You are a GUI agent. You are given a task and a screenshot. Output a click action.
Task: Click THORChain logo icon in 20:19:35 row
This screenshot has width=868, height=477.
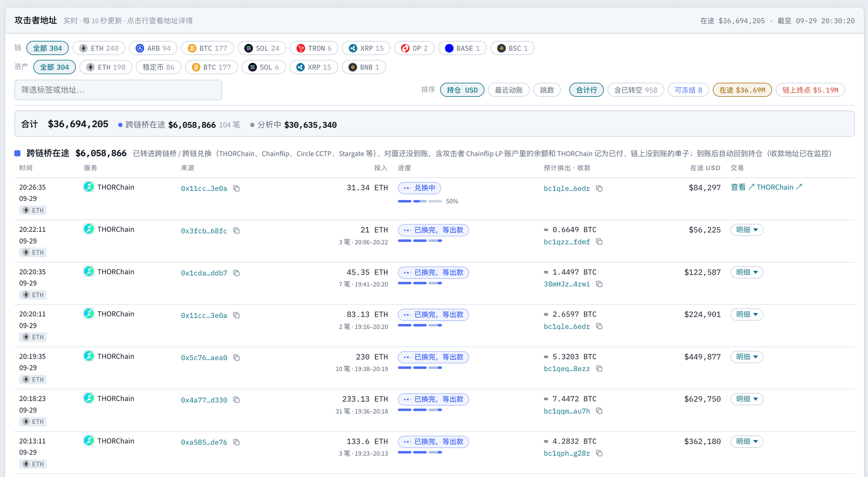89,356
